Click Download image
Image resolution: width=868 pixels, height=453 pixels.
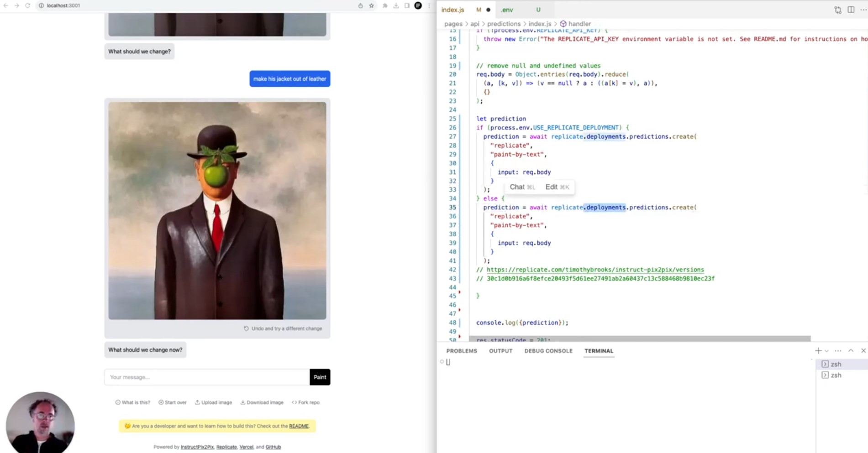click(262, 402)
